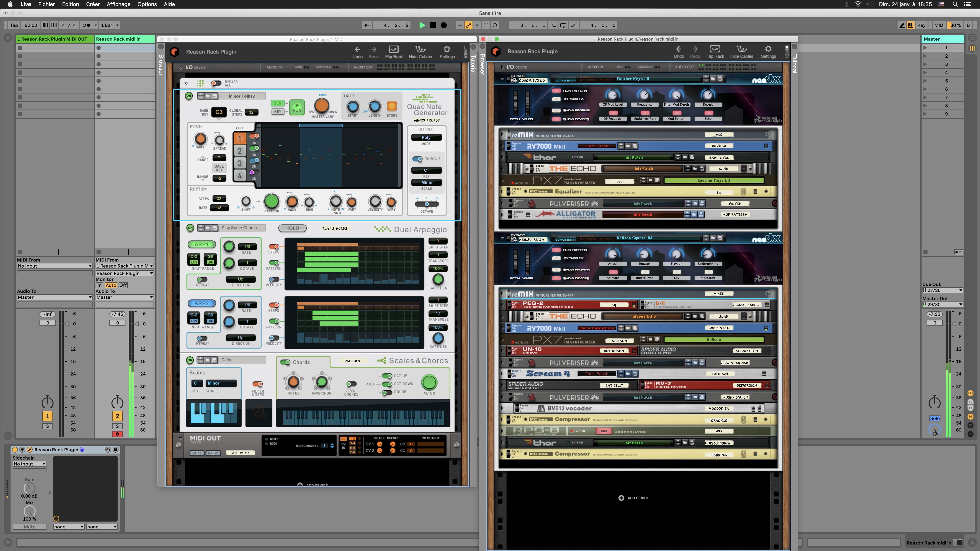Open the Aide menu
The image size is (980, 551).
coord(169,4)
